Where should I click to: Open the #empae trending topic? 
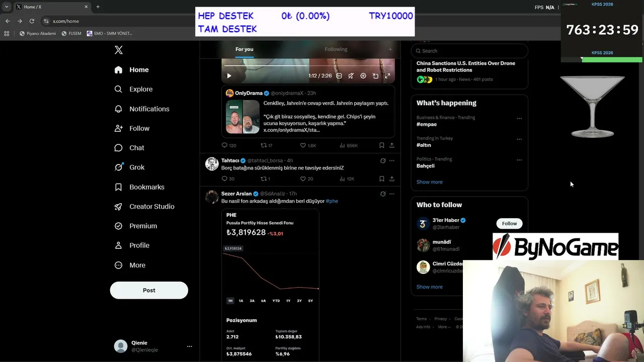[x=427, y=124]
